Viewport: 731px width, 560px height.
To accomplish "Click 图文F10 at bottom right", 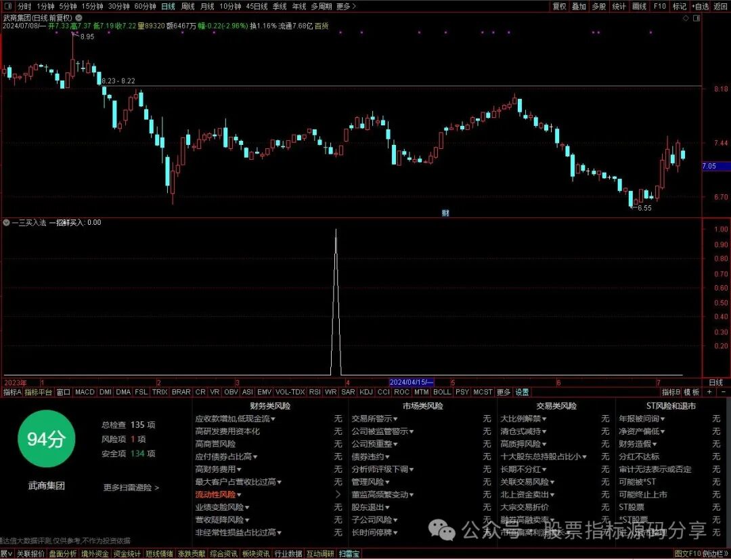I will click(687, 554).
